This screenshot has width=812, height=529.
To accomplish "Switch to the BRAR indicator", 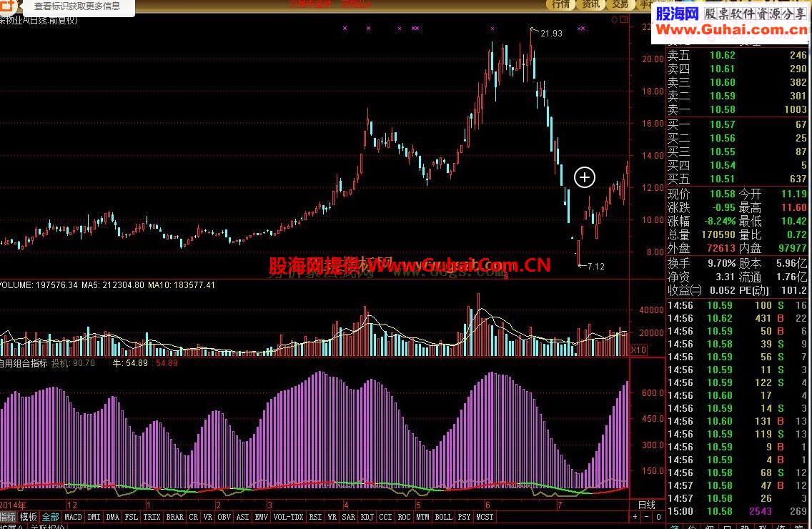I will click(x=174, y=517).
